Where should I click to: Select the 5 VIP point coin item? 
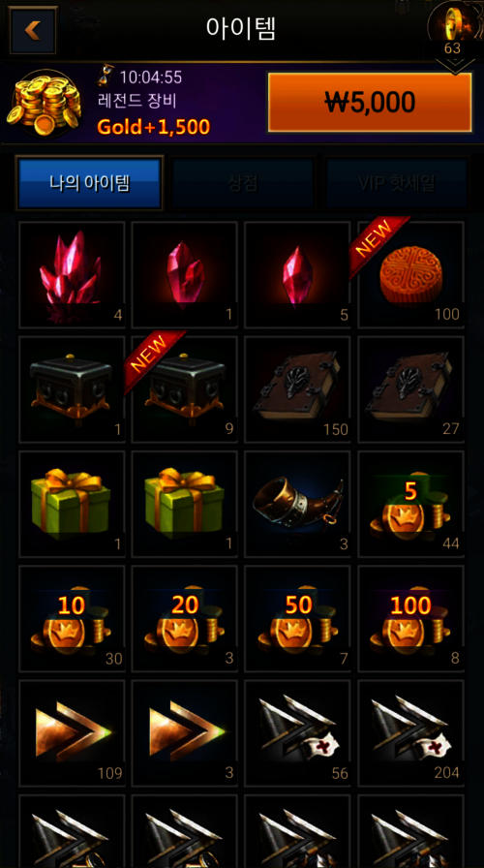click(x=410, y=504)
